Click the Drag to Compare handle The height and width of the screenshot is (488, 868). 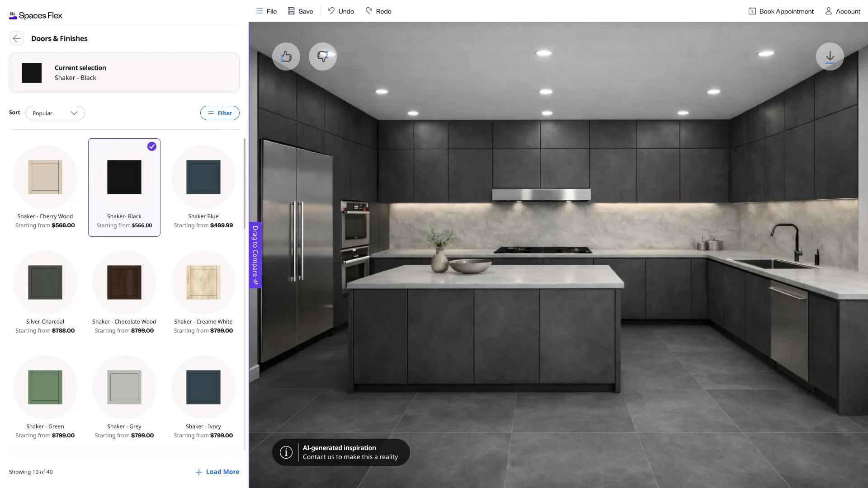click(x=255, y=255)
